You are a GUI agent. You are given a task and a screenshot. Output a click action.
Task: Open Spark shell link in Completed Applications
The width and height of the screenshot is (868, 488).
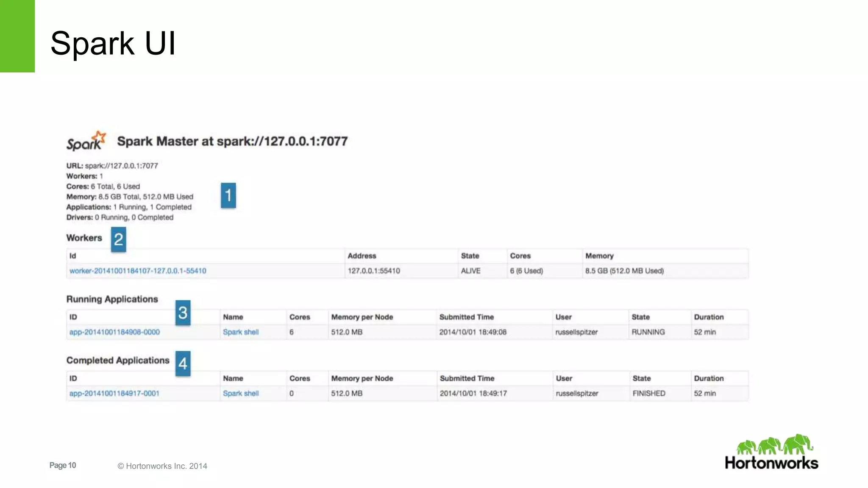(241, 394)
